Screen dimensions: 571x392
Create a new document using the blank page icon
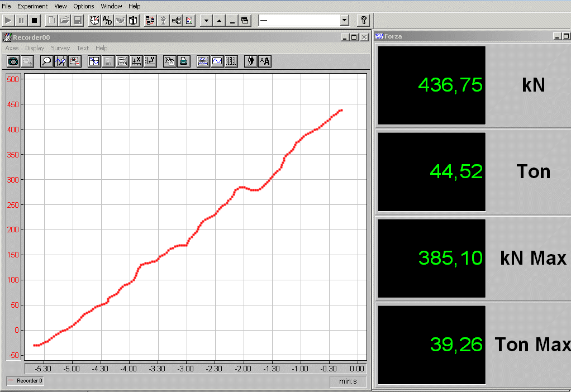[x=51, y=21]
